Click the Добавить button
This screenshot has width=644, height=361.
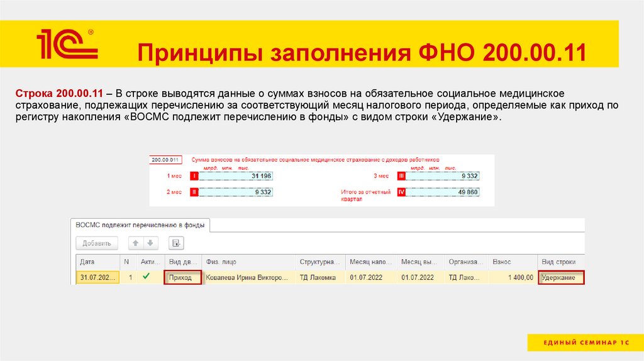[97, 243]
